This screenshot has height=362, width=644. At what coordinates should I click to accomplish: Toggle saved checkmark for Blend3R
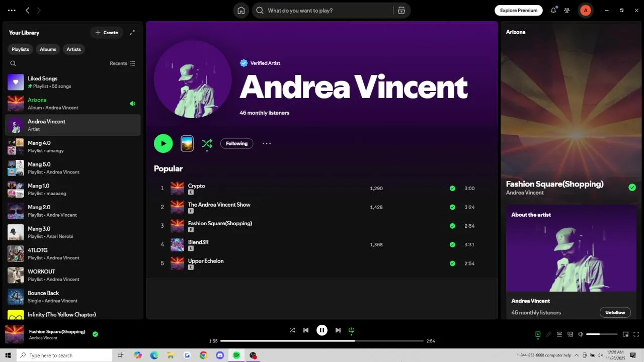click(452, 245)
